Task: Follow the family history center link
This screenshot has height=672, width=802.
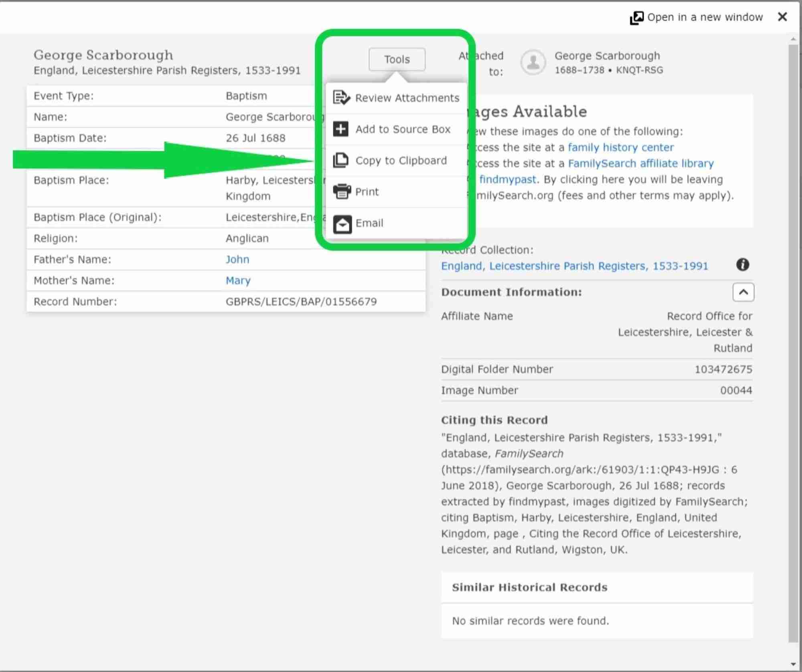Action: [x=621, y=147]
